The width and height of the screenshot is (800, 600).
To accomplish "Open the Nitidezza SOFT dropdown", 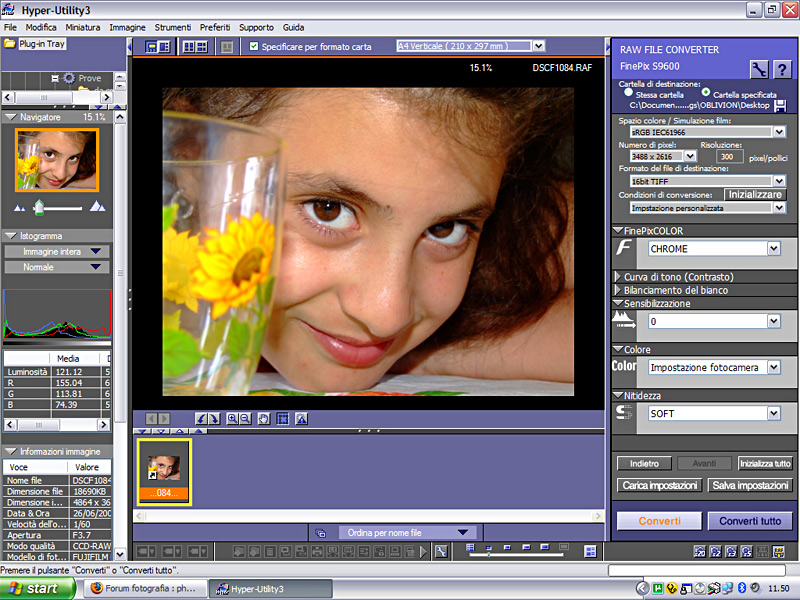I will [773, 413].
